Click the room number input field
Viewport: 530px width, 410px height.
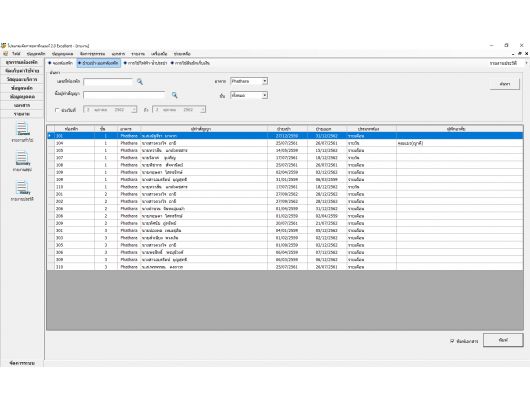(109, 82)
